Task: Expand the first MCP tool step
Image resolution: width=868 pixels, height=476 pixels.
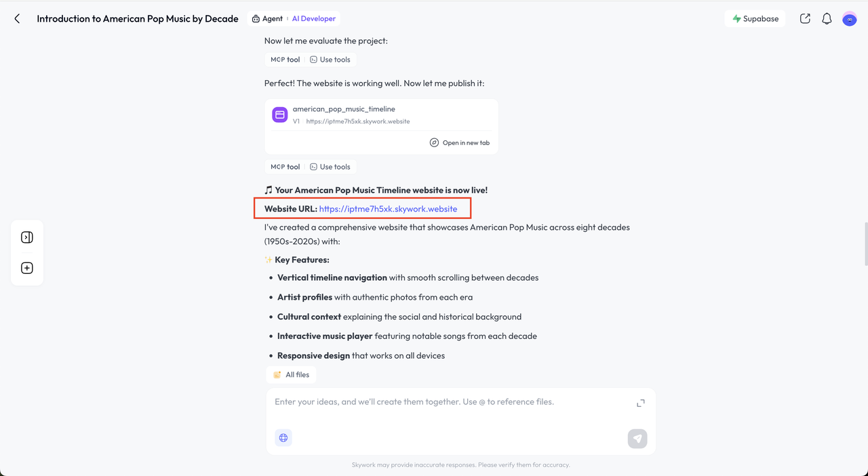Action: pos(285,60)
